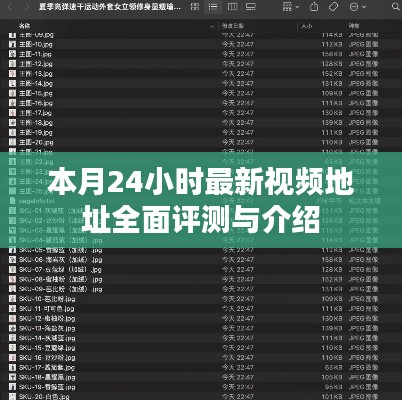Sort by kind column header

coord(354,26)
